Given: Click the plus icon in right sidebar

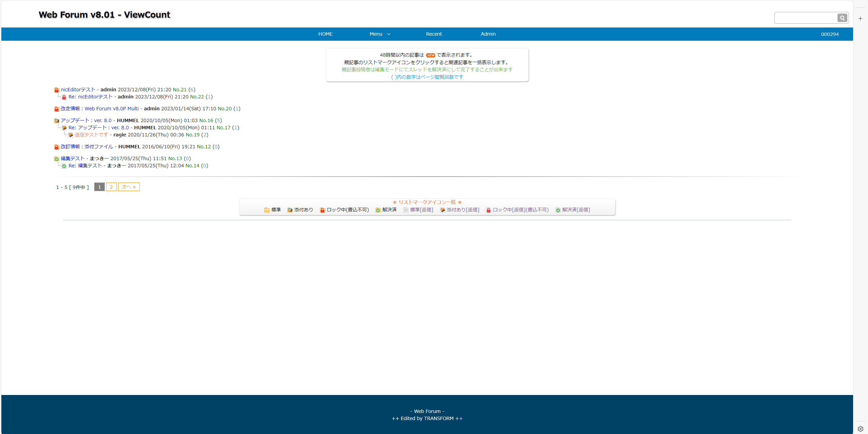Looking at the screenshot, I should point(860,19).
